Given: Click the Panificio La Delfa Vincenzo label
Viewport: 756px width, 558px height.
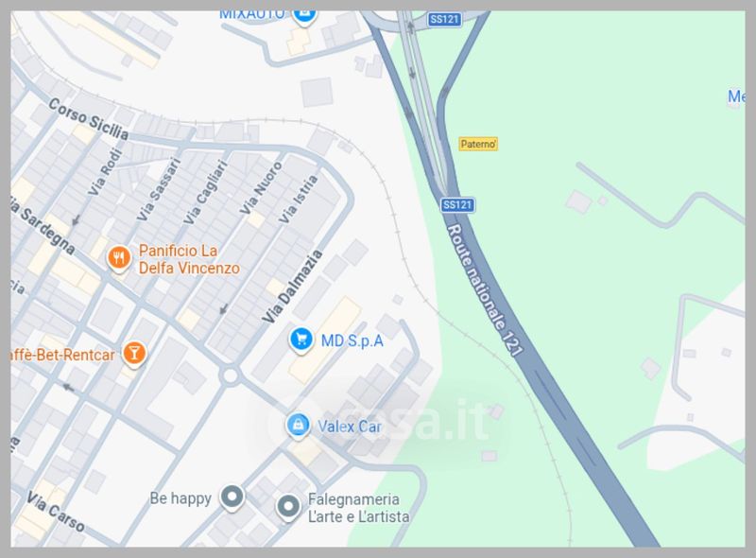Looking at the screenshot, I should (189, 259).
